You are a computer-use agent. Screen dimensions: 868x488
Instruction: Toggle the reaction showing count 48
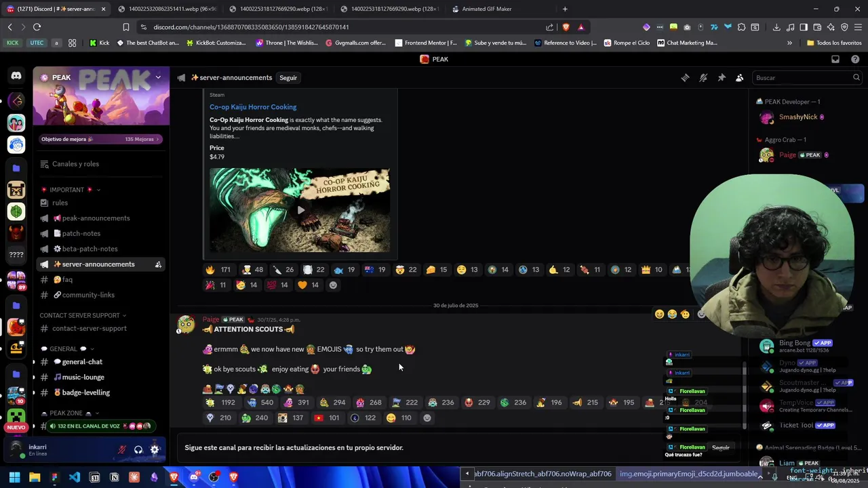tap(252, 270)
